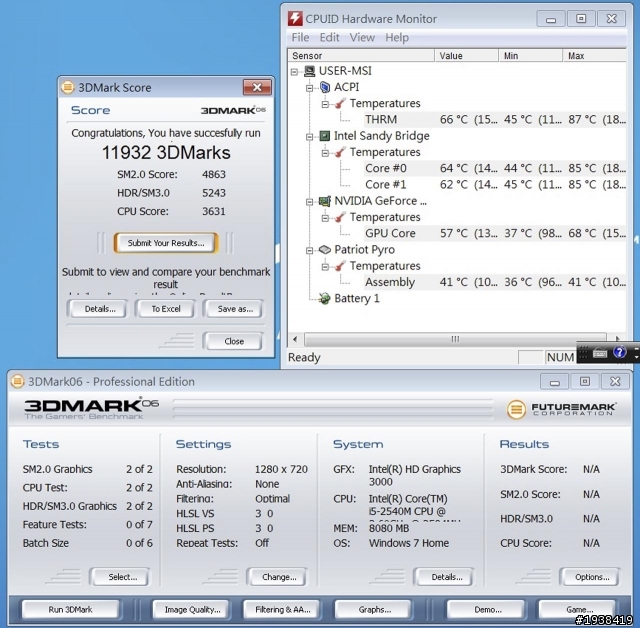Click the '1280 x 720' resolution value
640x628 pixels.
coord(281,469)
